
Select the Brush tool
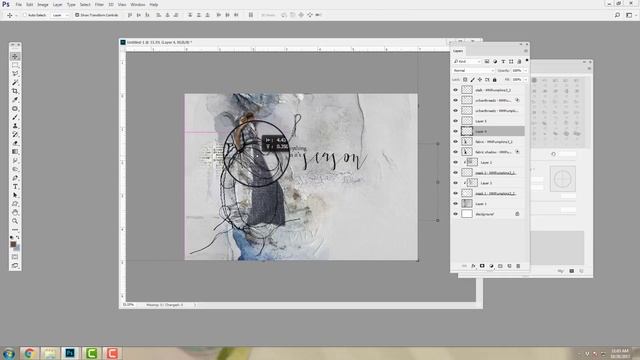[x=15, y=117]
